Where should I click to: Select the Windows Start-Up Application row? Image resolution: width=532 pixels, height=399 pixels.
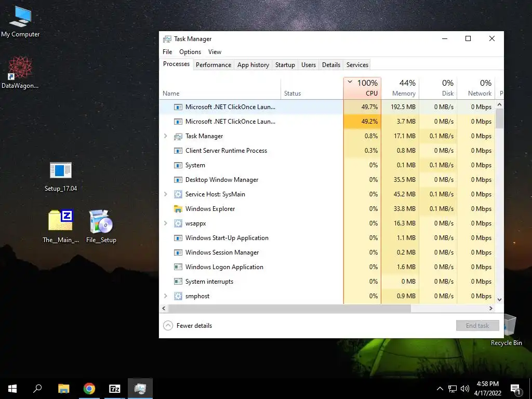[327, 238]
